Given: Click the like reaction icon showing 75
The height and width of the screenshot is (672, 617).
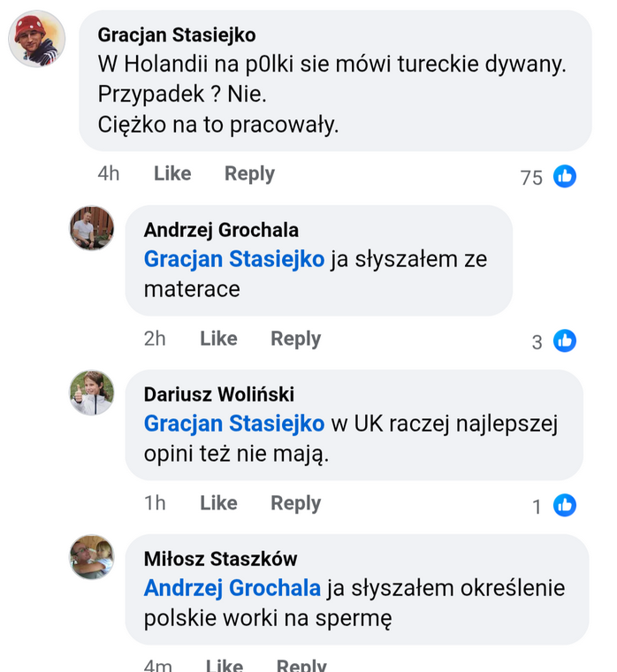Looking at the screenshot, I should click(x=565, y=176).
